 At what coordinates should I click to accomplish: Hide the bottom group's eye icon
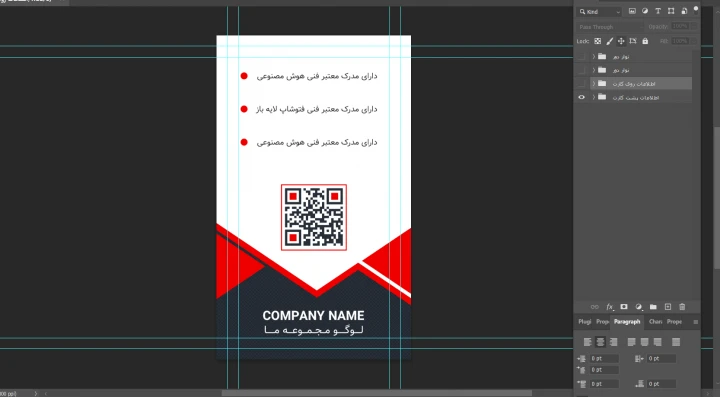[x=581, y=97]
